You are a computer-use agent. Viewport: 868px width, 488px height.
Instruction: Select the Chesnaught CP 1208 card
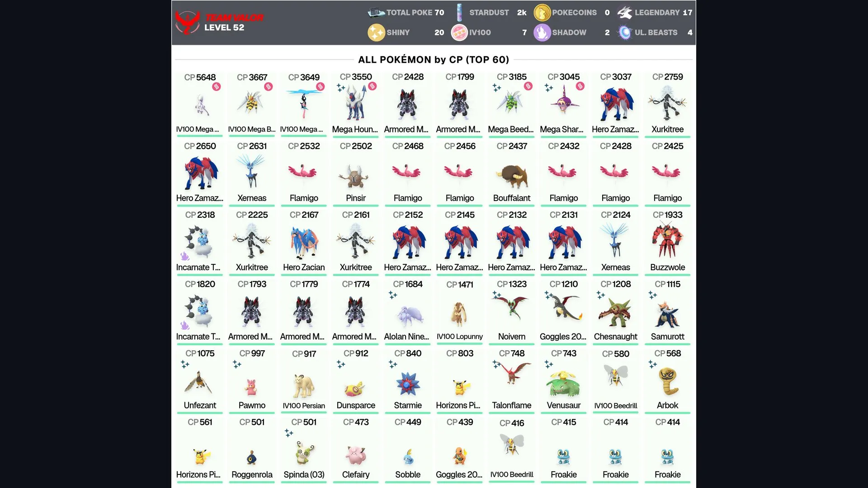(616, 312)
